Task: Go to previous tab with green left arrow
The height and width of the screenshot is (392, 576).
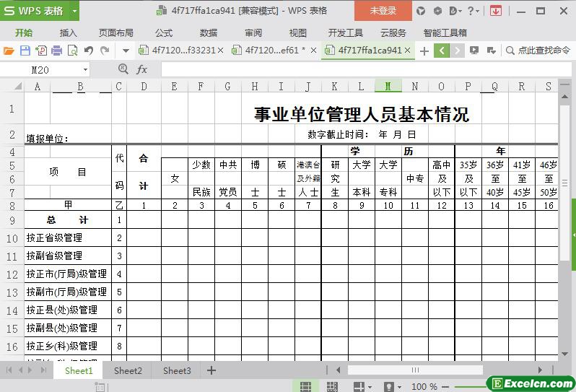Action: [x=442, y=51]
